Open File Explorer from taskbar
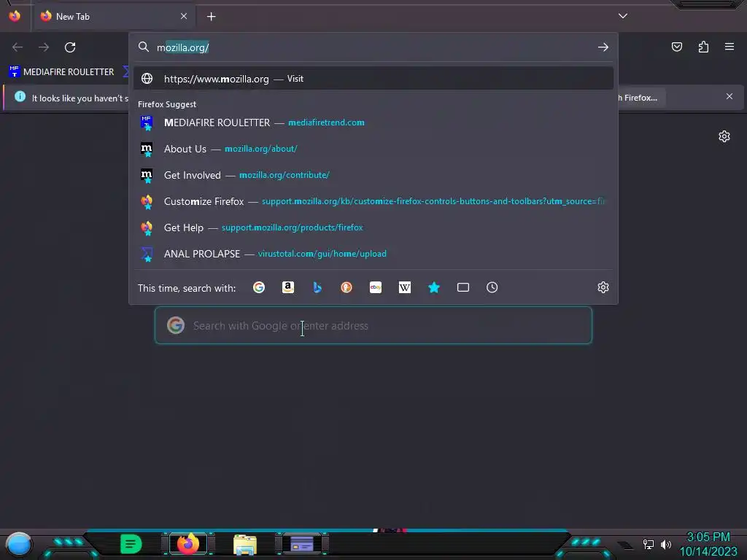 245,544
